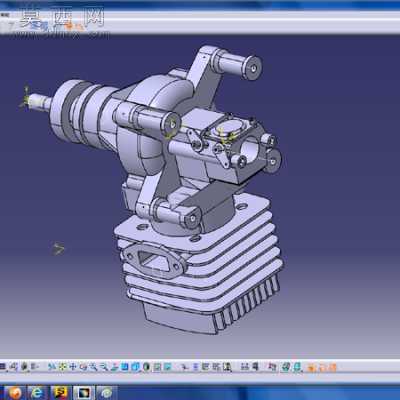Viewport: 400px width, 400px height.
Task: Click the Zoom In magnifier icon
Action: (x=94, y=367)
